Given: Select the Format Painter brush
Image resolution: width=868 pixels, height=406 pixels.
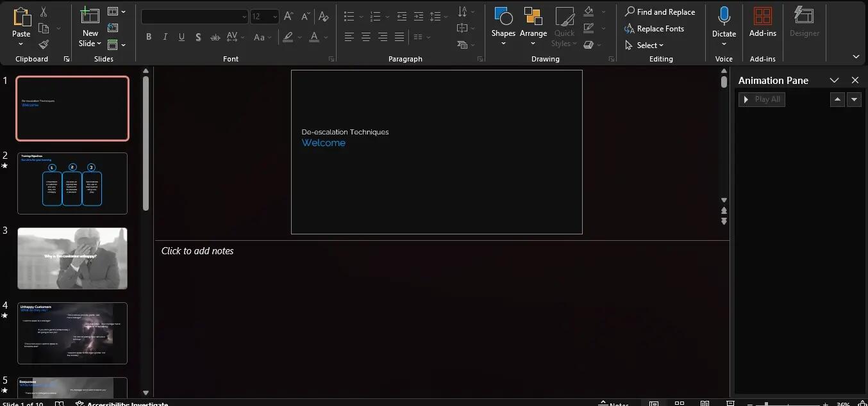Looking at the screenshot, I should coord(44,44).
